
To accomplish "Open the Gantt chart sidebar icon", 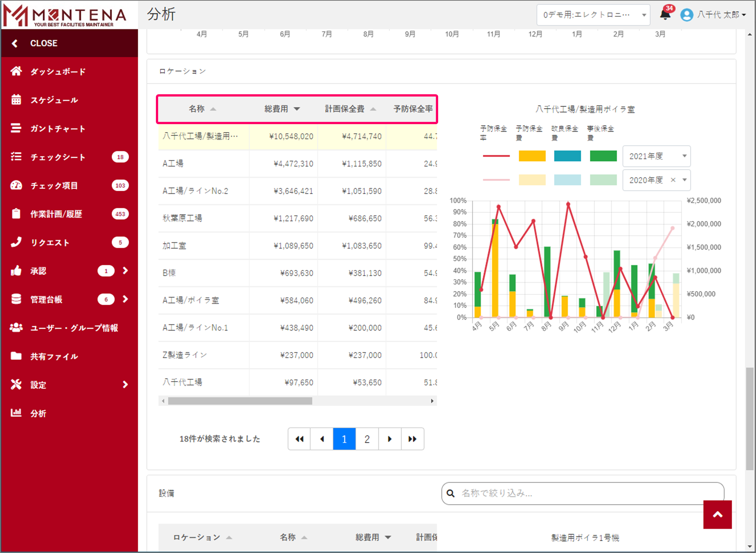I will point(16,128).
